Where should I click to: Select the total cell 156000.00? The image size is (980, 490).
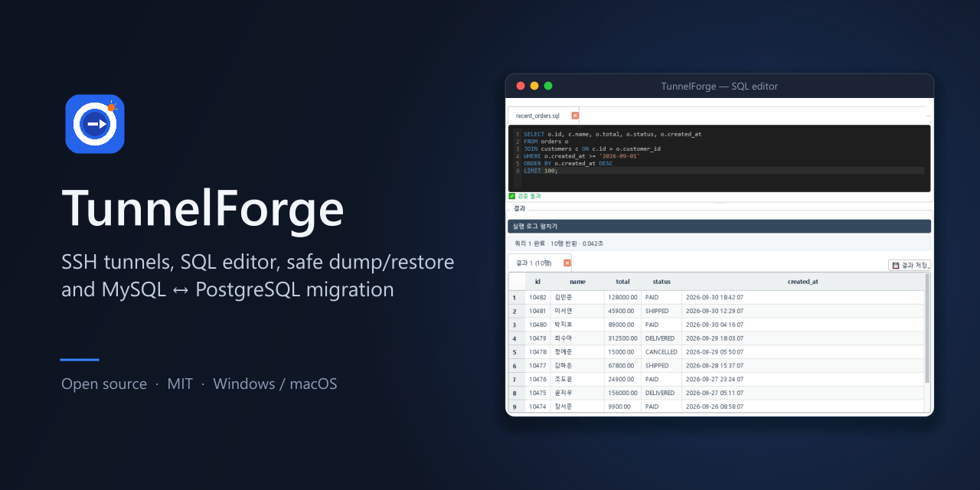tap(622, 393)
